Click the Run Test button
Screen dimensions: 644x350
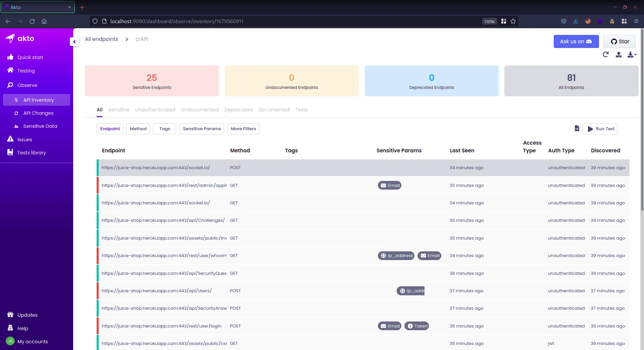[600, 129]
